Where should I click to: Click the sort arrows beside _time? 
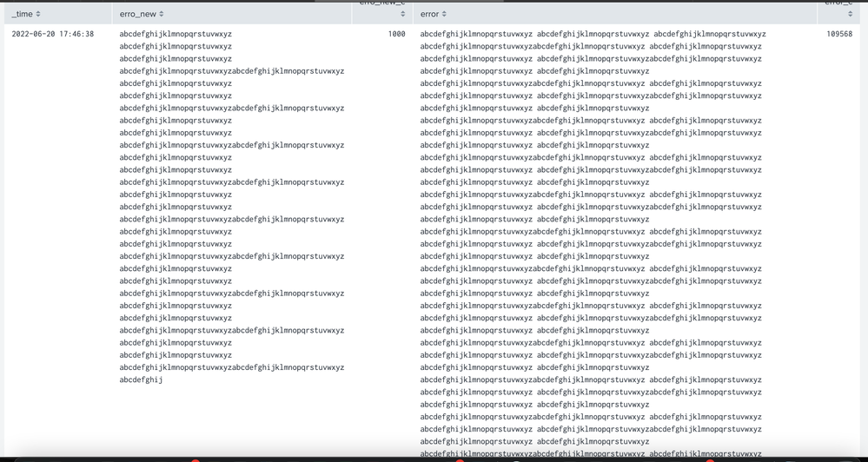[x=38, y=14]
